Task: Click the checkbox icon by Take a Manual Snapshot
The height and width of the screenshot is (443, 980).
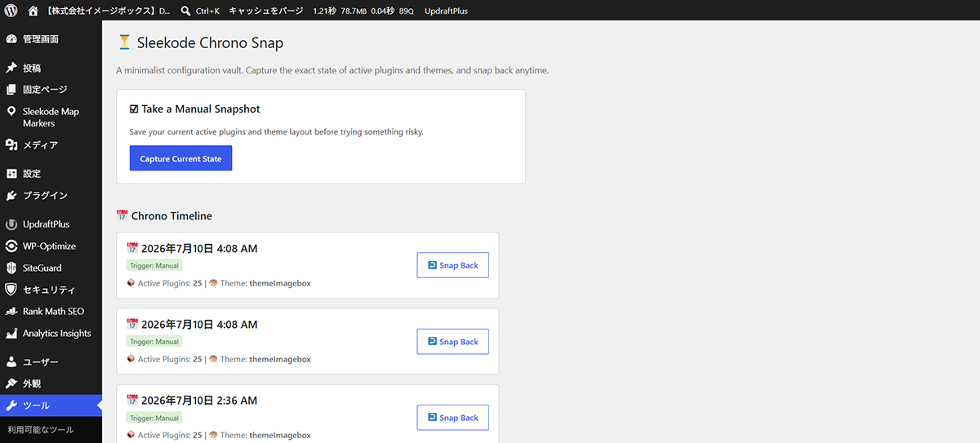Action: [x=134, y=109]
